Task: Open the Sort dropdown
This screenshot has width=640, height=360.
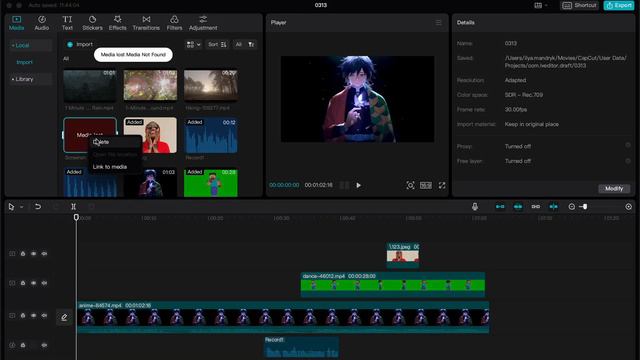Action: click(x=217, y=44)
